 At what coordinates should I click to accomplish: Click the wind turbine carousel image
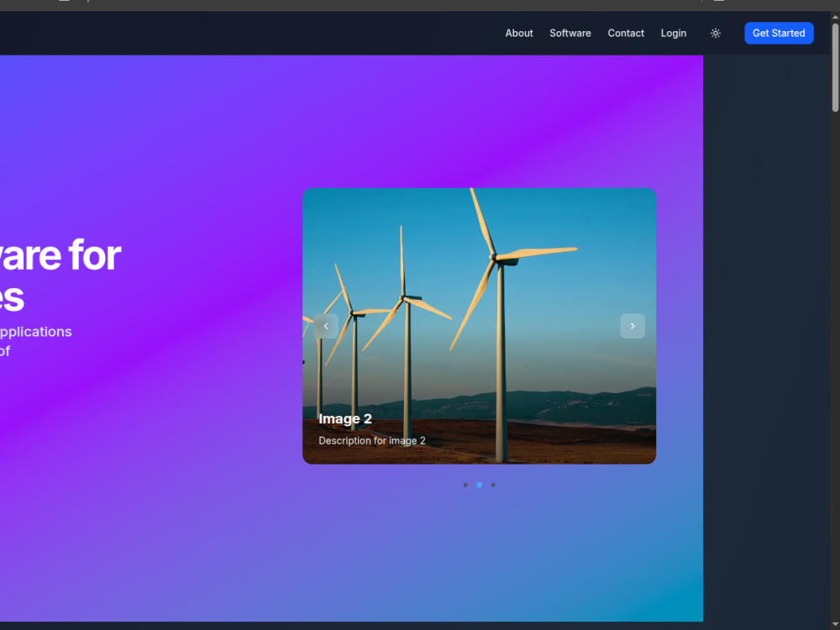click(479, 326)
